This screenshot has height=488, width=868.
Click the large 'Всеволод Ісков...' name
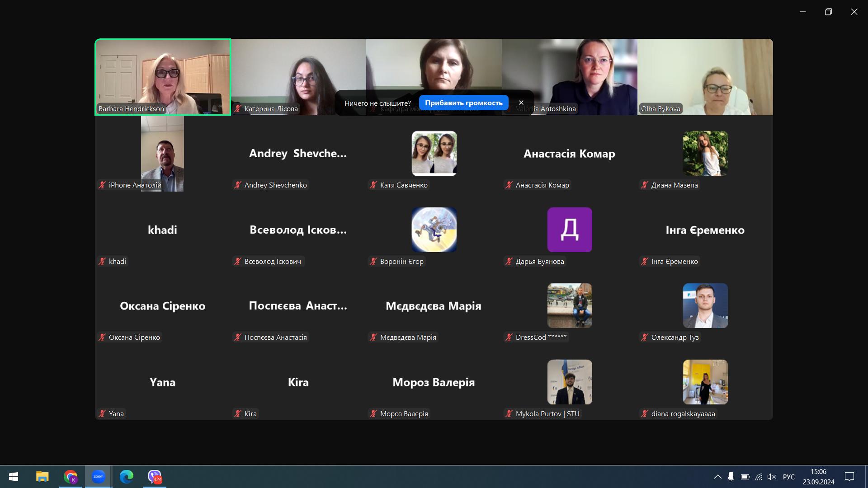click(298, 230)
